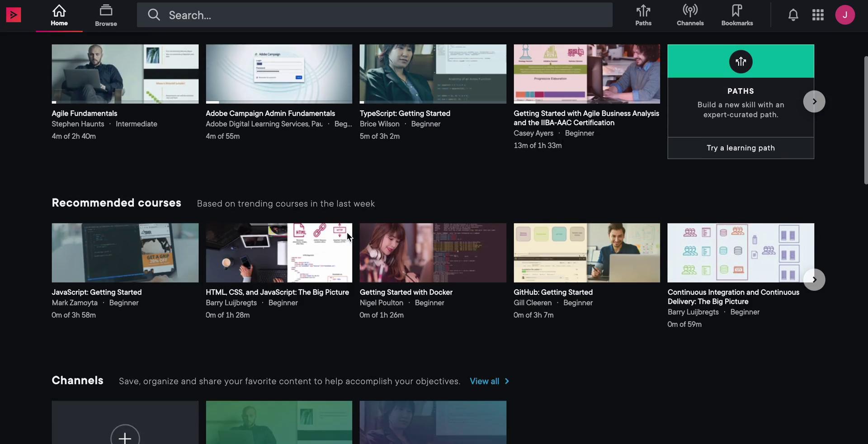The height and width of the screenshot is (444, 868).
Task: Advance the Recommended courses row arrow
Action: pyautogui.click(x=814, y=279)
